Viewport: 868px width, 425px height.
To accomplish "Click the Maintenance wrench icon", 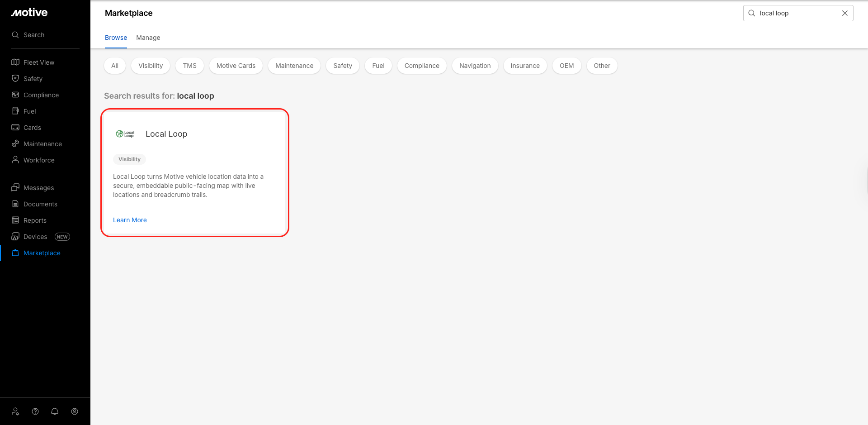I will 15,144.
